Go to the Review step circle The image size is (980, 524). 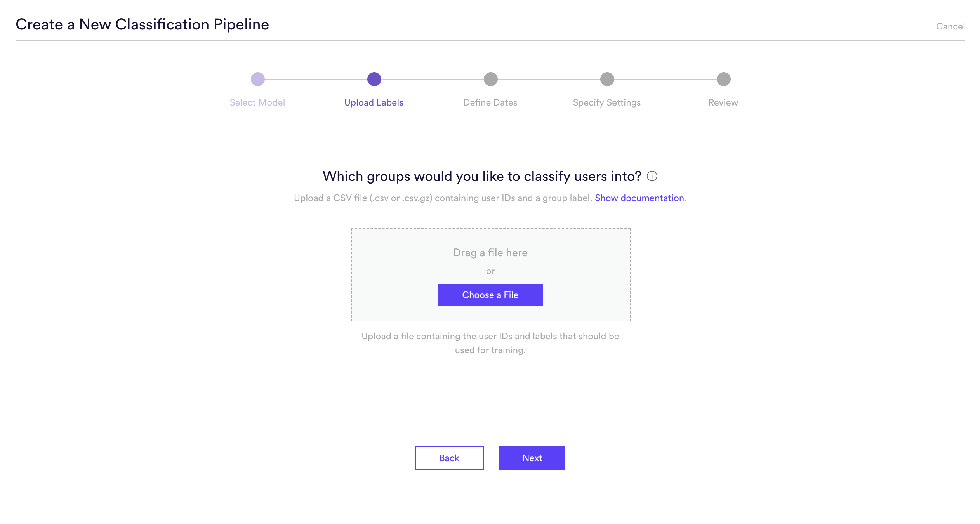[x=724, y=79]
